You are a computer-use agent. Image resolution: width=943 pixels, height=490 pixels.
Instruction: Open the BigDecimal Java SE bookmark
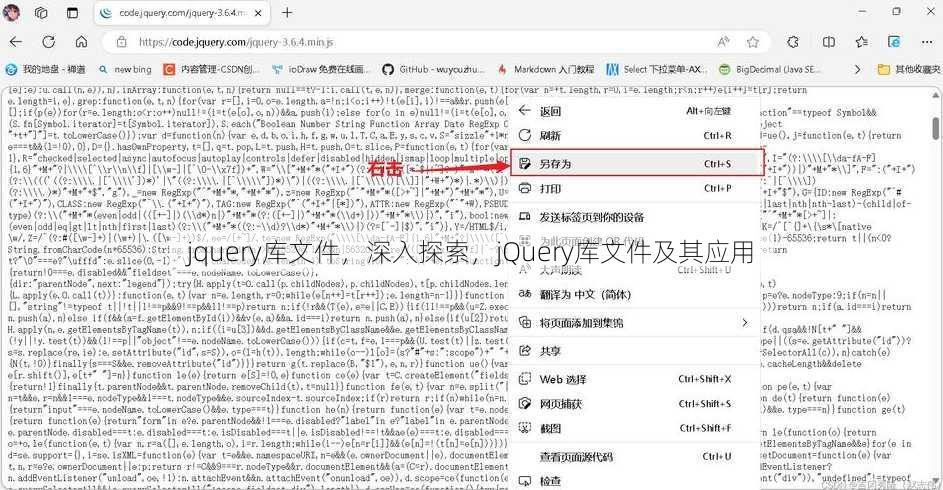tap(770, 69)
